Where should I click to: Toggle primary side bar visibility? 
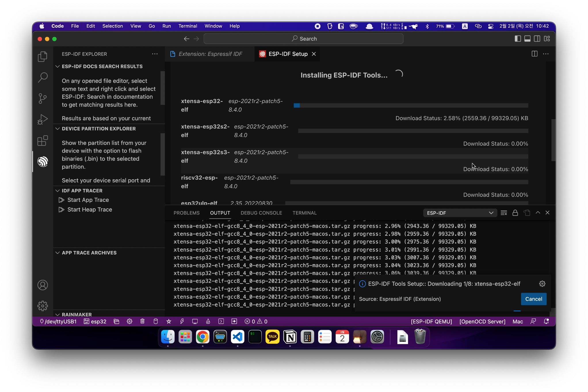coord(518,39)
